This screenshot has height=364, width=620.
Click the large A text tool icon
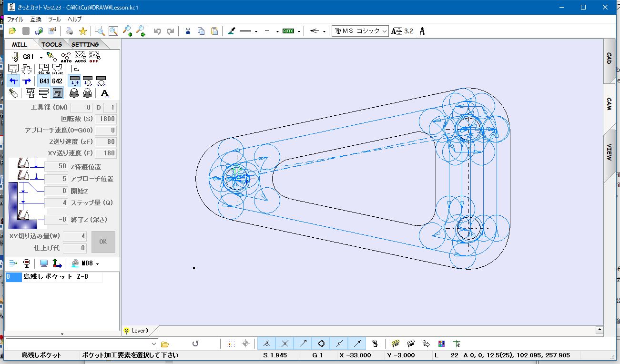tap(422, 31)
